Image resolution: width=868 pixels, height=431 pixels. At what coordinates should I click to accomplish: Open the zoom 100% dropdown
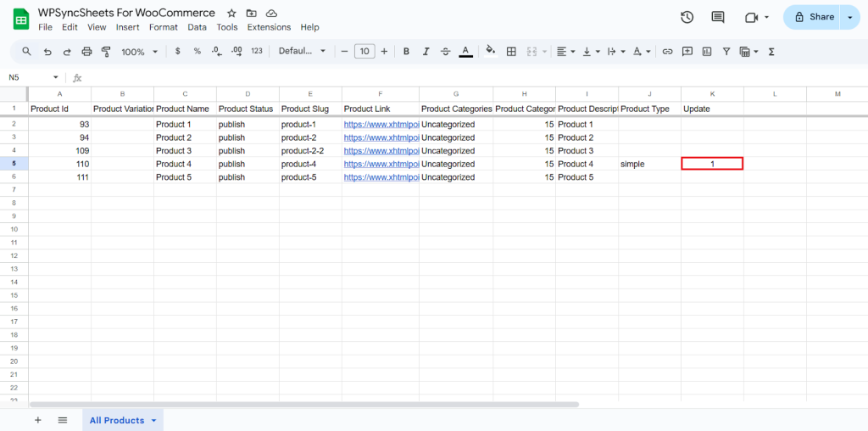point(140,52)
